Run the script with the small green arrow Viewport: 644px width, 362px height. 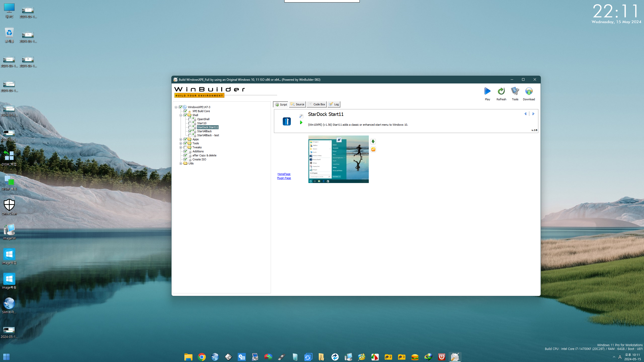point(301,122)
